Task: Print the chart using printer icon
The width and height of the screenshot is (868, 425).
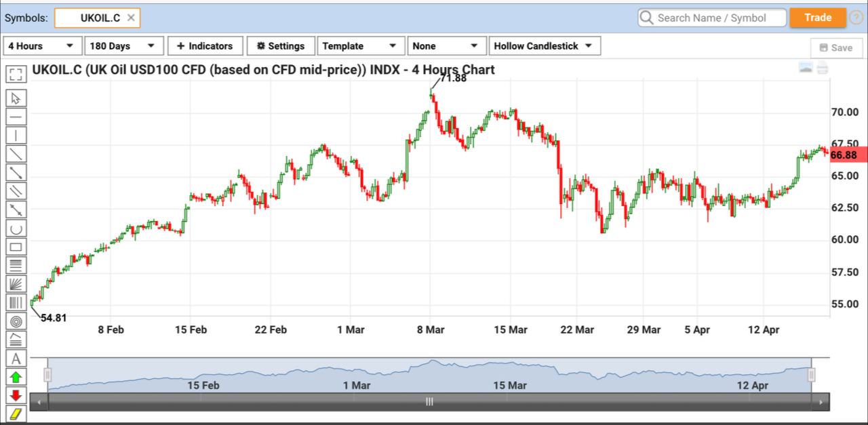Action: 823,68
